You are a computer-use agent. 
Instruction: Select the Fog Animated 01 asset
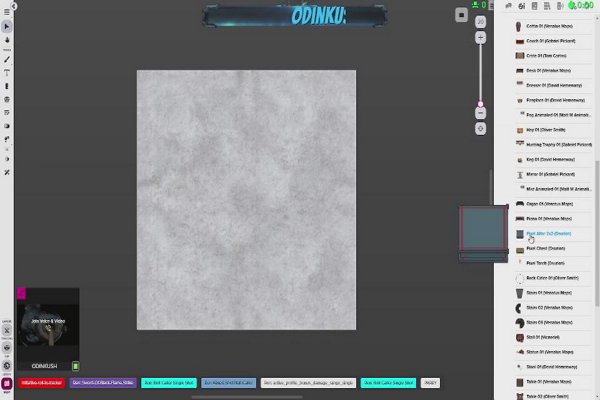tap(553, 115)
